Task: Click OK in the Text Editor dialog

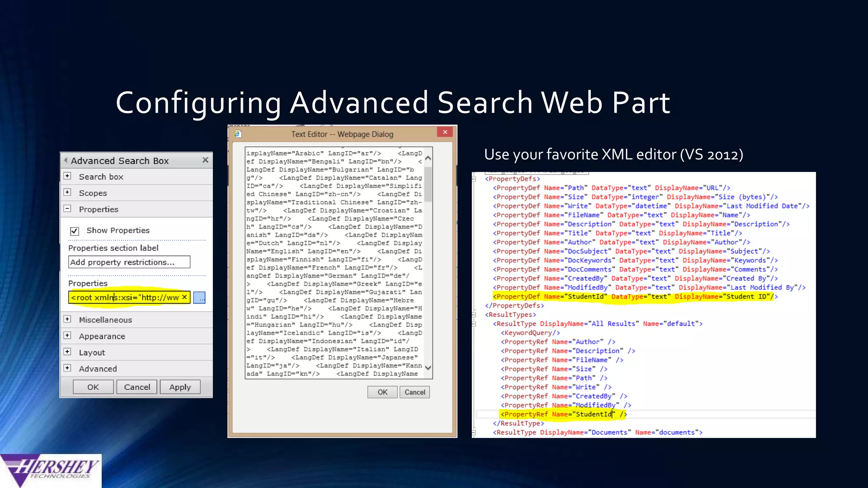Action: tap(382, 392)
